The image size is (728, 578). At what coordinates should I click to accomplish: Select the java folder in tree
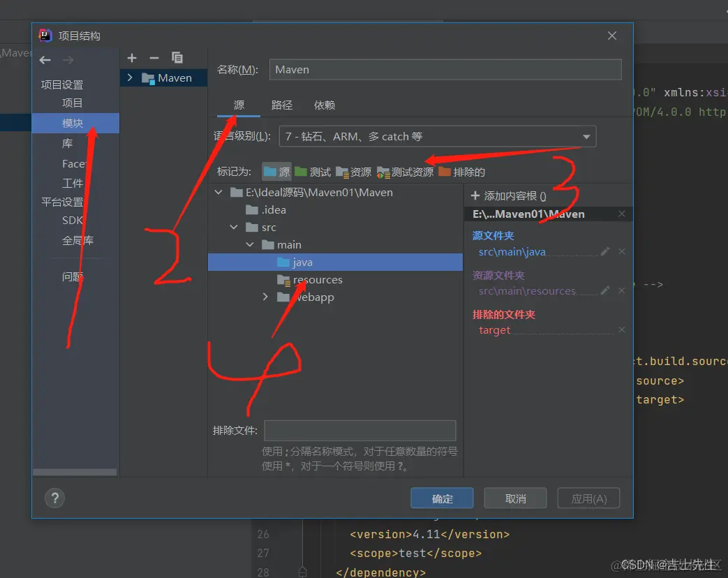click(x=335, y=262)
